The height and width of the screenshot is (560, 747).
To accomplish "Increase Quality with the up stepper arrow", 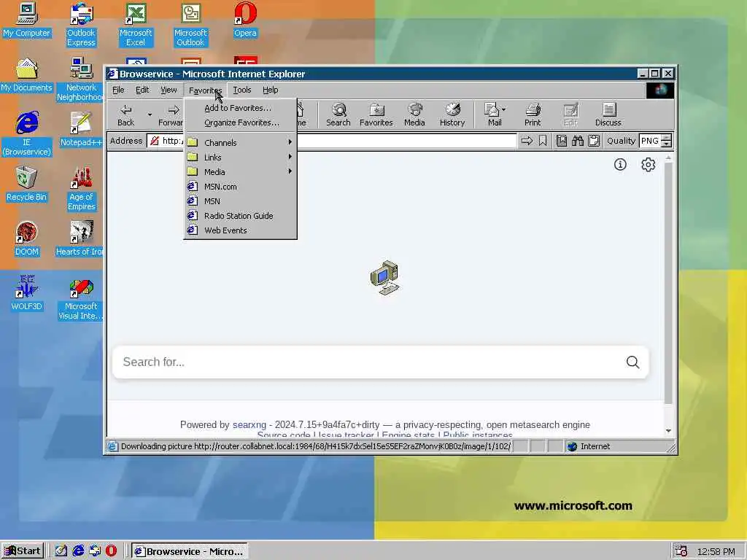I will click(667, 138).
